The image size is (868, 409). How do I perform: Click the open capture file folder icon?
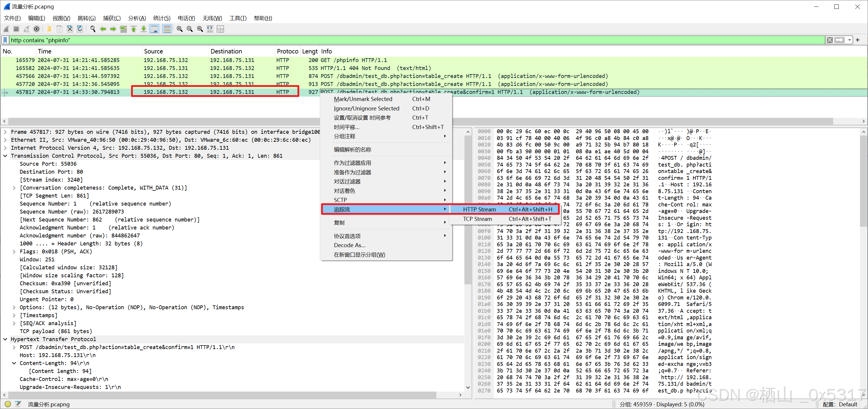point(49,29)
